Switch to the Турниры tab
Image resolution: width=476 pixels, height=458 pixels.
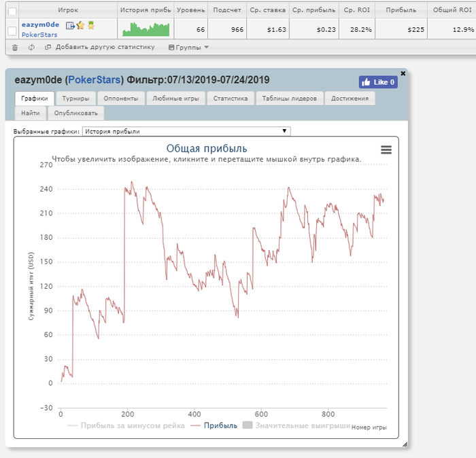(x=75, y=99)
